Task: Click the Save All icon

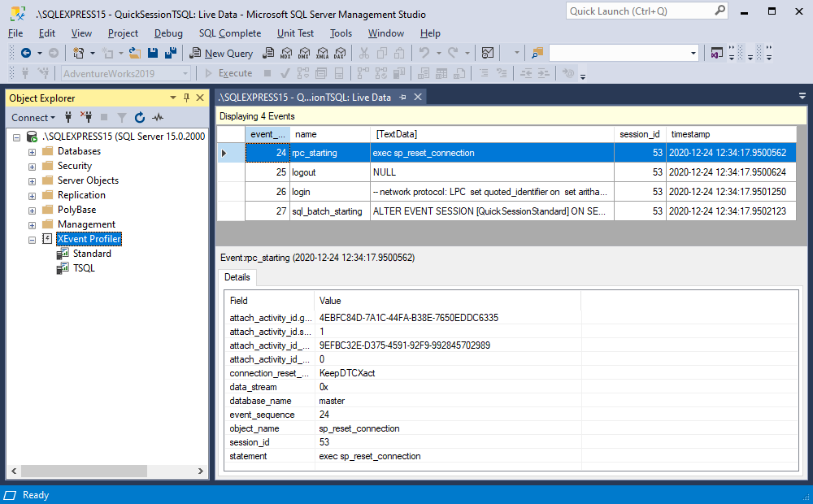Action: pos(171,53)
